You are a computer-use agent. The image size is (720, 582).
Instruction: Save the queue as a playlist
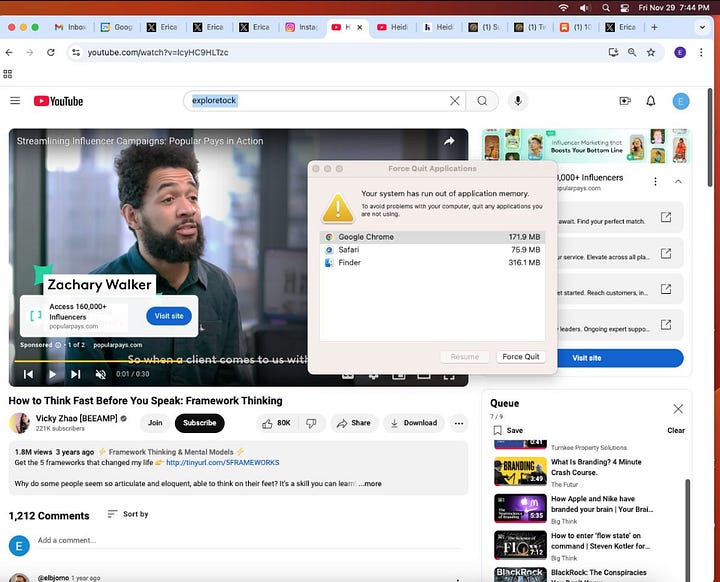pyautogui.click(x=508, y=430)
